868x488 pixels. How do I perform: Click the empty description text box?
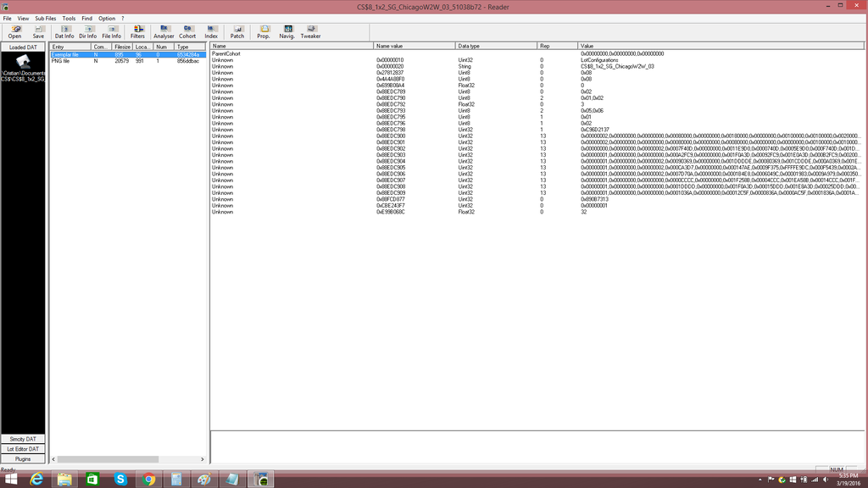coord(537,446)
